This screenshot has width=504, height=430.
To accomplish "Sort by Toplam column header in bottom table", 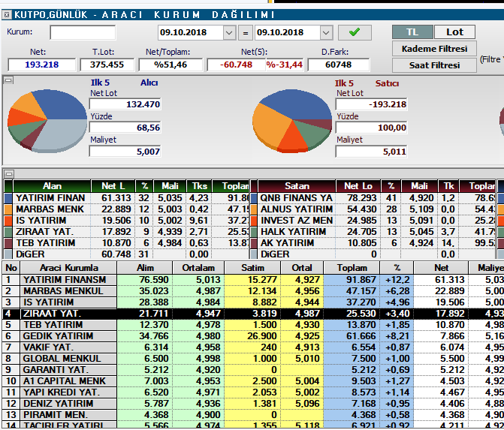I will point(352,268).
